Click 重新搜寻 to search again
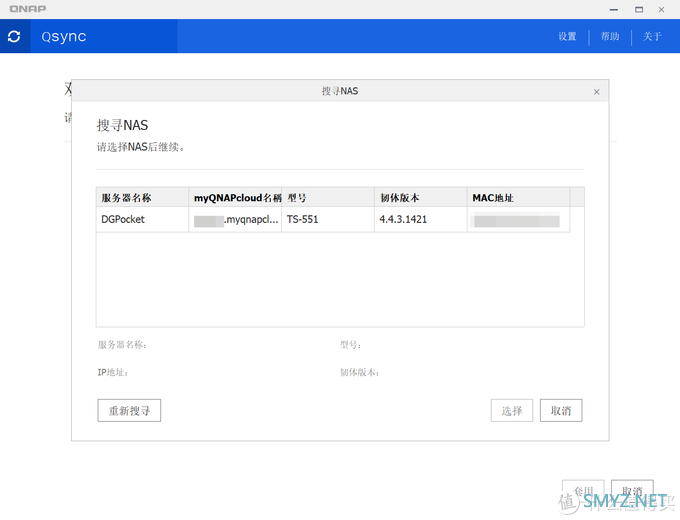Viewport: 680px width, 520px height. [129, 410]
